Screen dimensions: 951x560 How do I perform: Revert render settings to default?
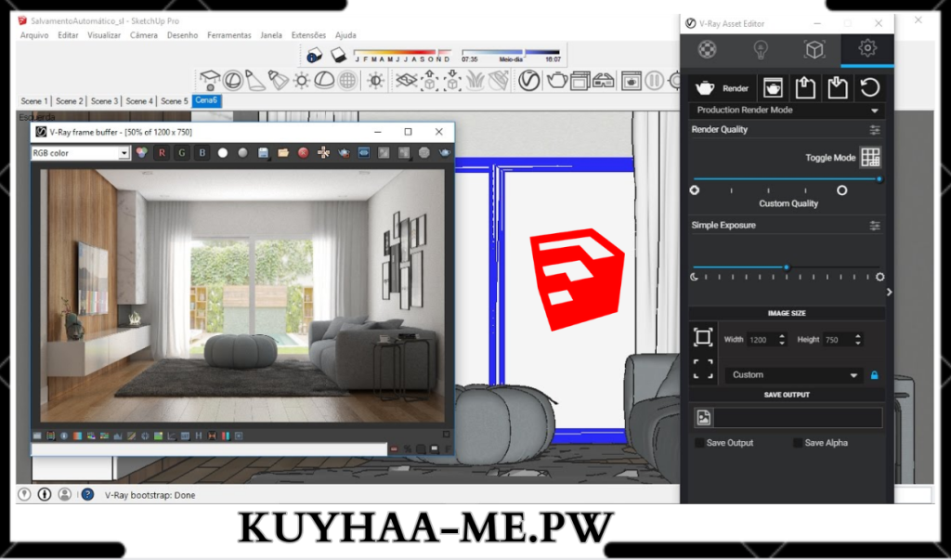click(869, 88)
